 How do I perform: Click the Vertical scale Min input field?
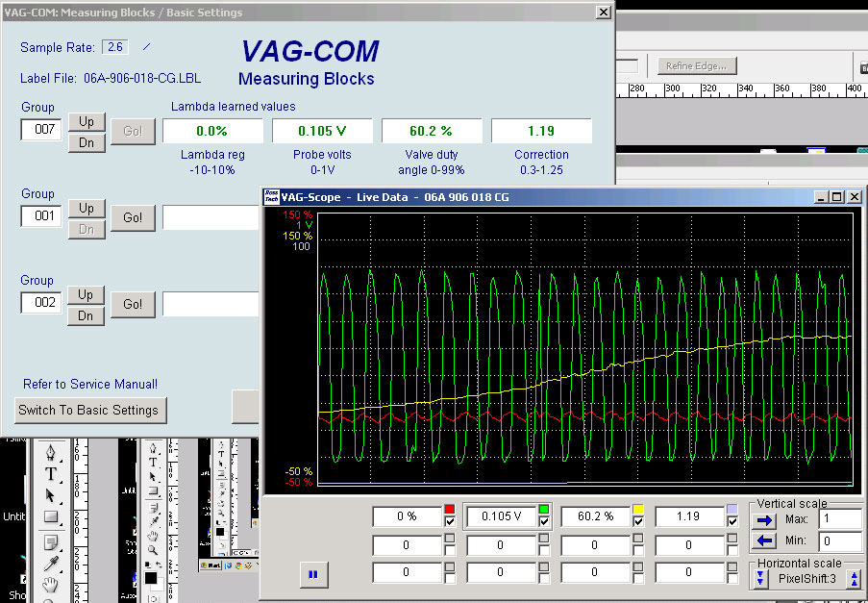pos(841,541)
